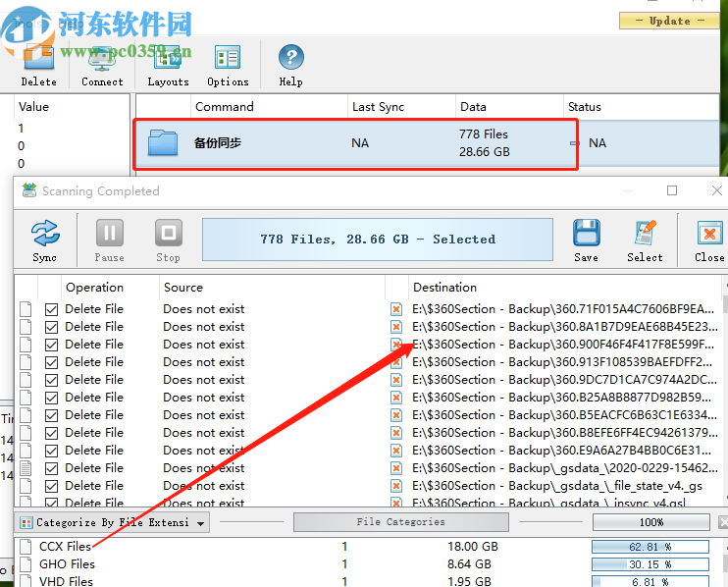Screen dimensions: 728x587
Task: Click delete icon beside _gsdata_\2020-0229 destination
Action: [x=396, y=468]
